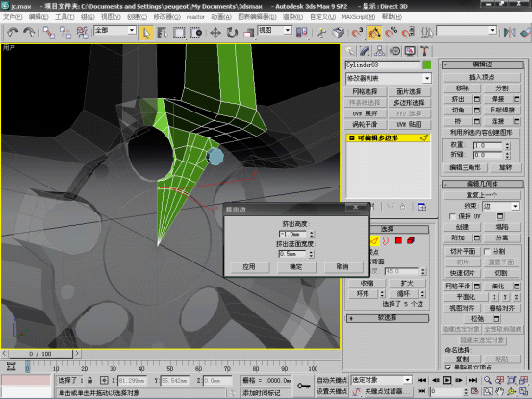Open the MAXScript menu
This screenshot has width=532, height=399.
358,17
